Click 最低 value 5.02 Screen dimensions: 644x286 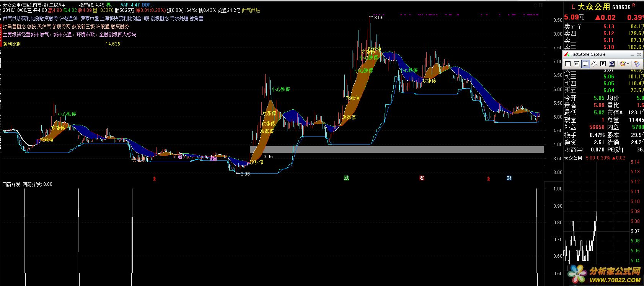coord(599,112)
